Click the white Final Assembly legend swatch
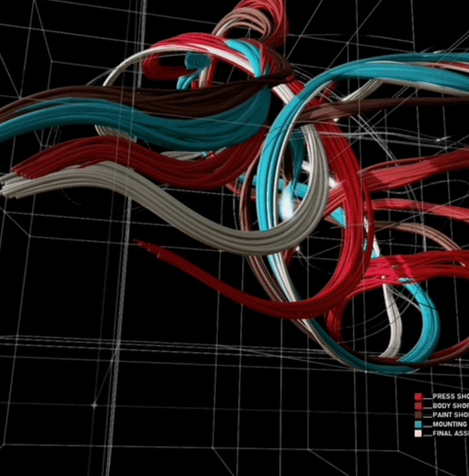The image size is (469, 476). point(418,434)
